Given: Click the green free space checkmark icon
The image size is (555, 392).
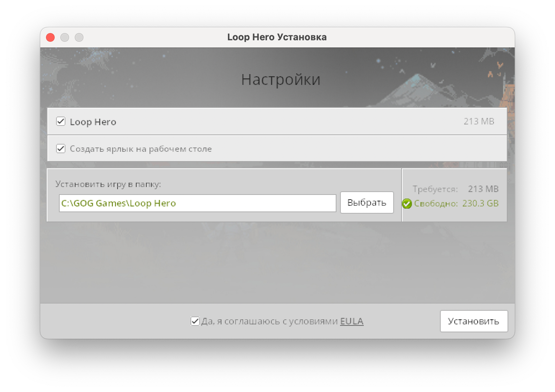Looking at the screenshot, I should [407, 204].
